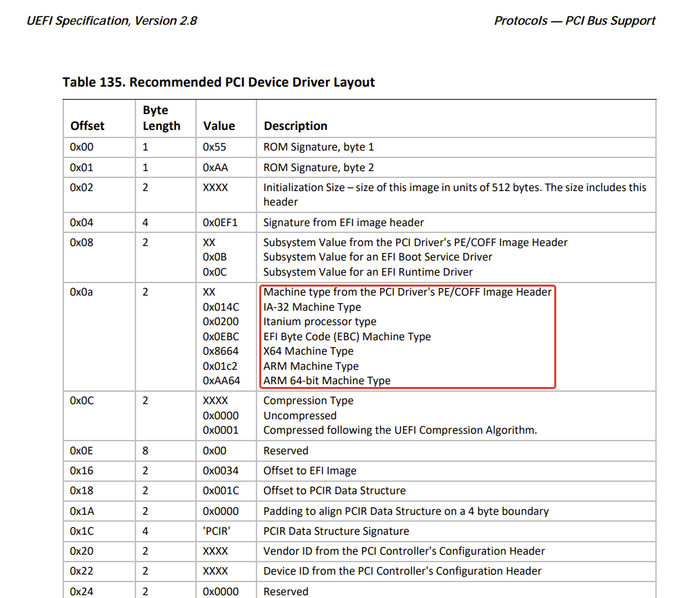Click the Table 135 caption title
Screen dimensions: 700x598
coord(219,82)
